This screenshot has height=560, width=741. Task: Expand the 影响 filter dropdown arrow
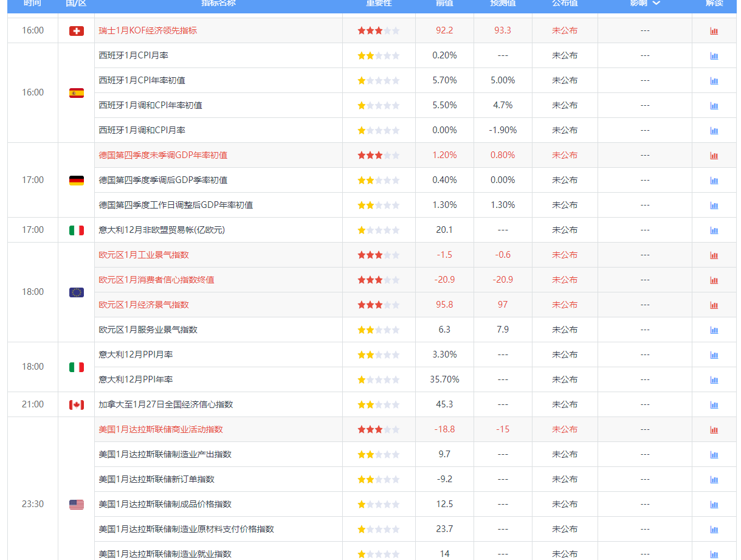point(656,3)
